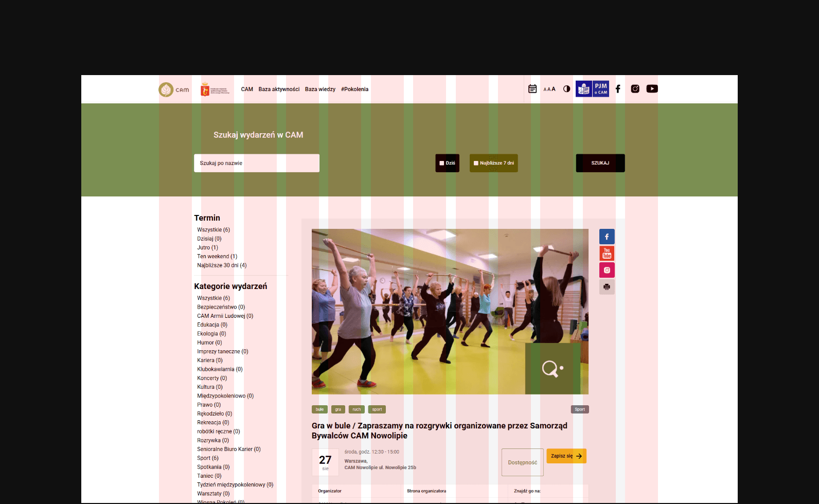Go to the #Pokolenia menu item
The image size is (819, 504).
point(354,89)
